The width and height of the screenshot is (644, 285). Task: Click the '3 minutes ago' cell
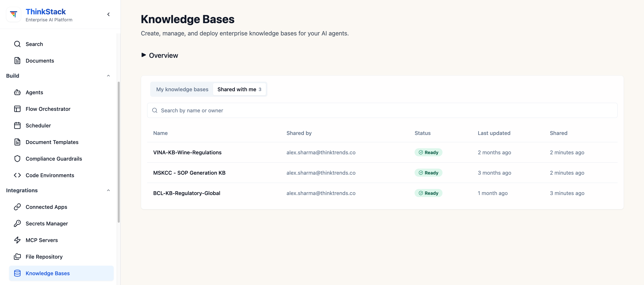[x=567, y=193]
